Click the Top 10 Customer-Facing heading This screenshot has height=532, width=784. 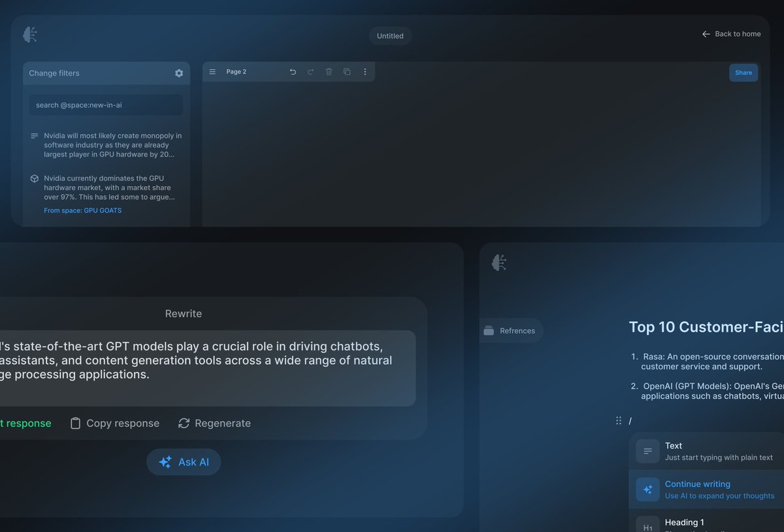[x=706, y=328]
